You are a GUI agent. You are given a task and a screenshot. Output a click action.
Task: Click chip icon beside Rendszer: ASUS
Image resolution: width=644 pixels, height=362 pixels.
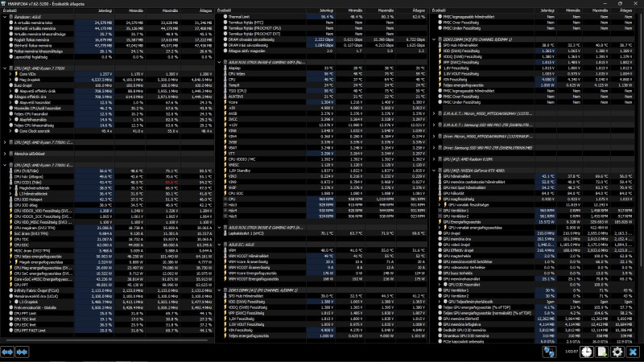coord(11,17)
